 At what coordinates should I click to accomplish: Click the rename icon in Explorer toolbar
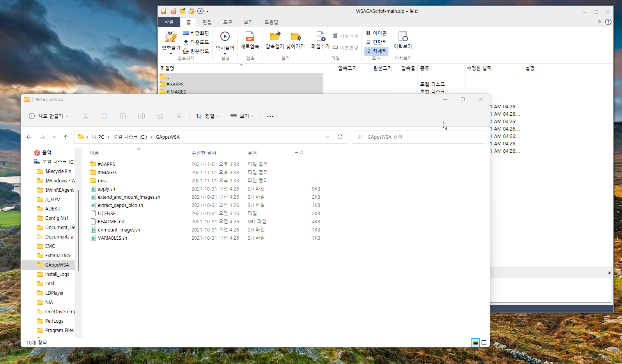click(142, 116)
